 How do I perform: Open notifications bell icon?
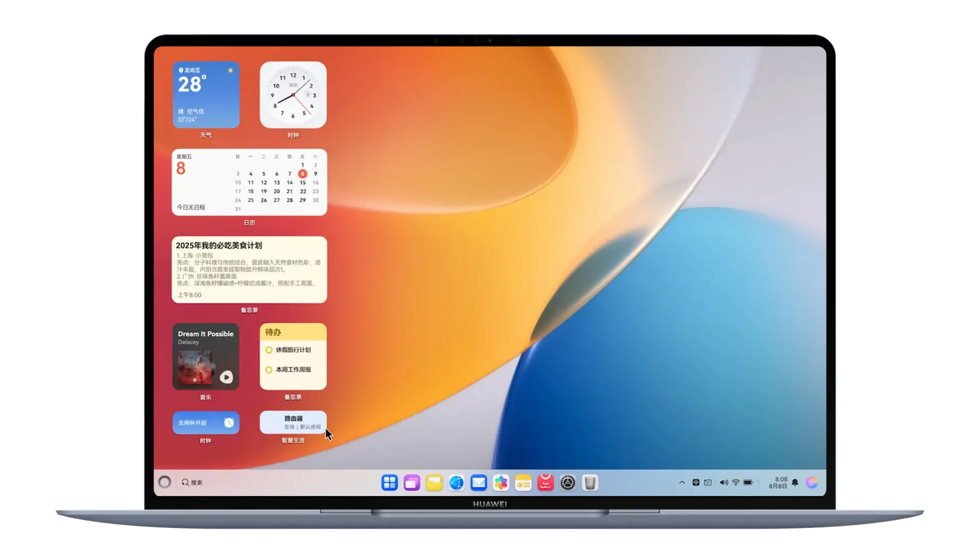pyautogui.click(x=795, y=482)
